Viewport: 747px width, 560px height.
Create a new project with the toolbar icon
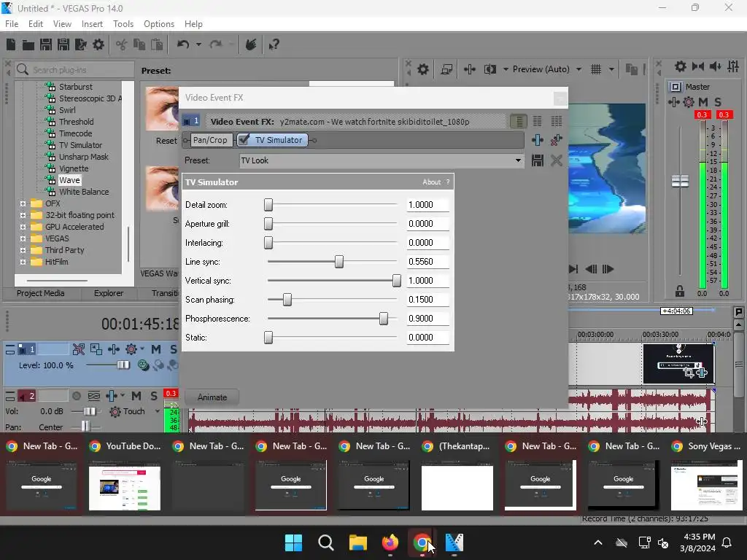click(11, 44)
